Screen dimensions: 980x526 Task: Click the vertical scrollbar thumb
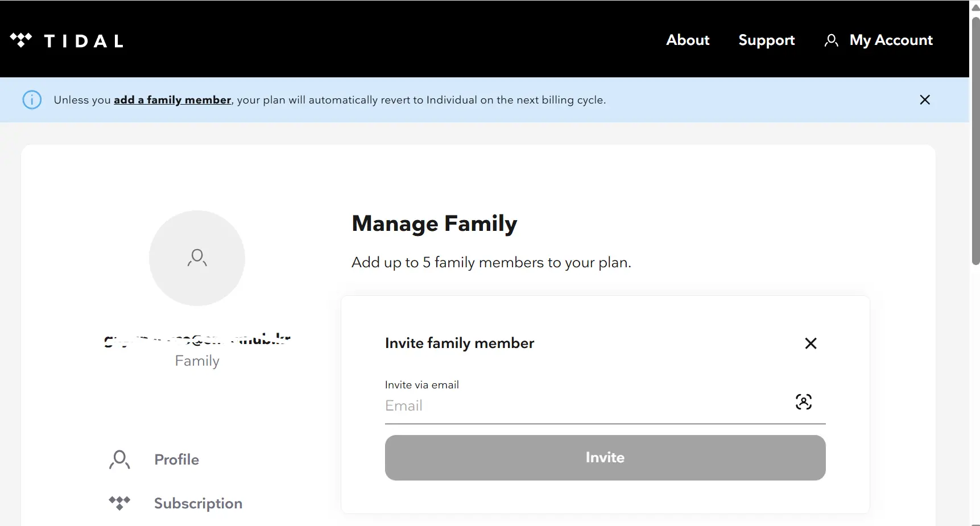975,140
